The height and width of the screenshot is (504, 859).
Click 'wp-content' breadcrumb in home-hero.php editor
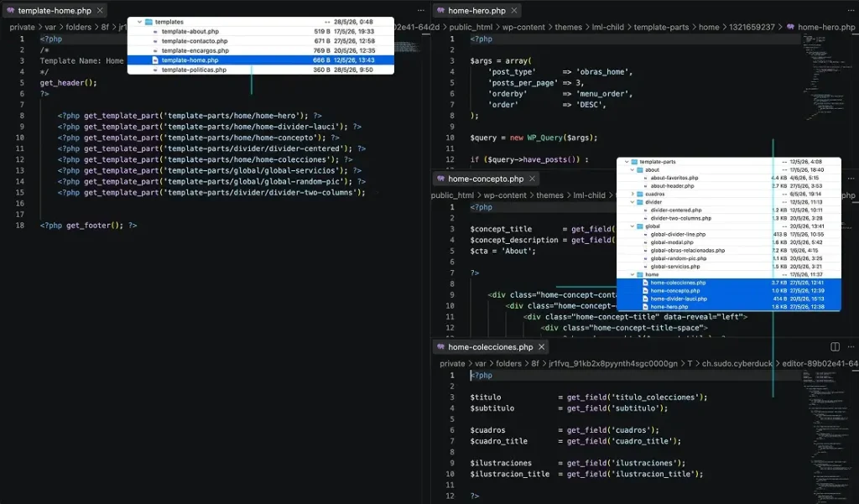pos(523,27)
